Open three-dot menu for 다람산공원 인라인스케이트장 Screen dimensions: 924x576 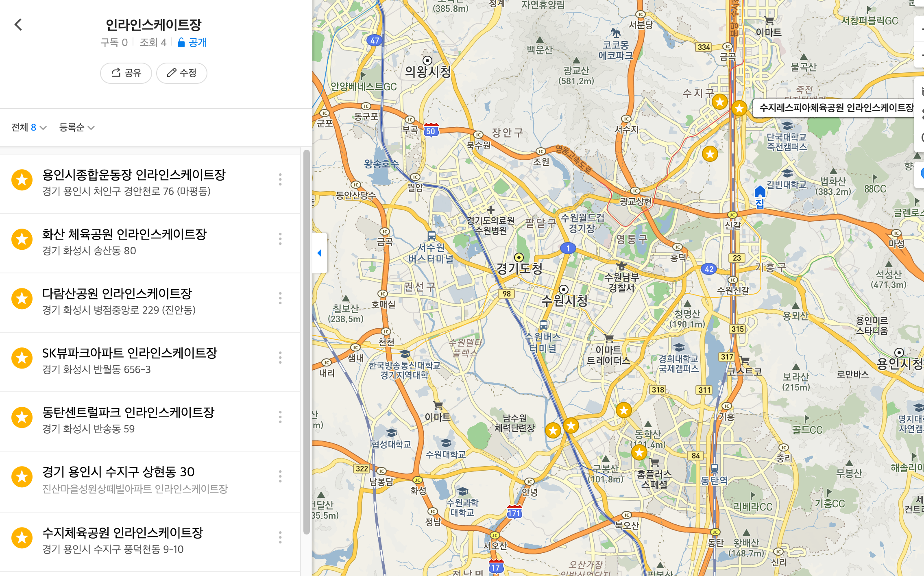280,298
